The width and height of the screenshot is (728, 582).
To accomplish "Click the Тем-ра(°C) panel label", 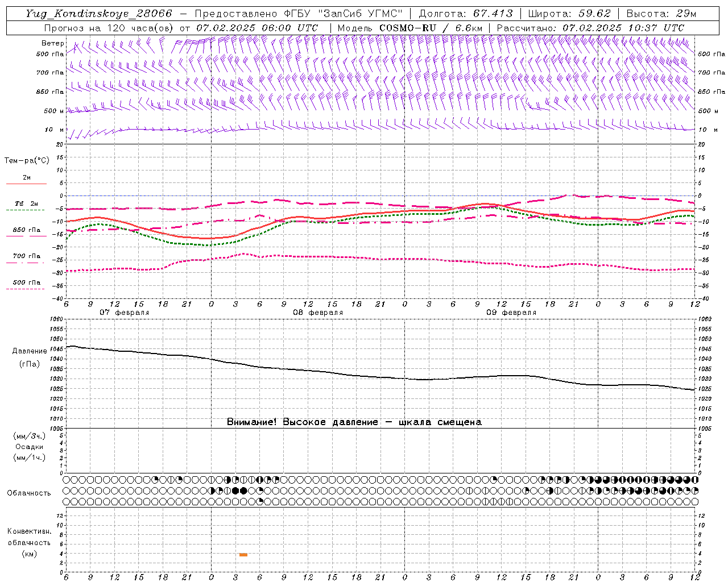I will [x=27, y=160].
